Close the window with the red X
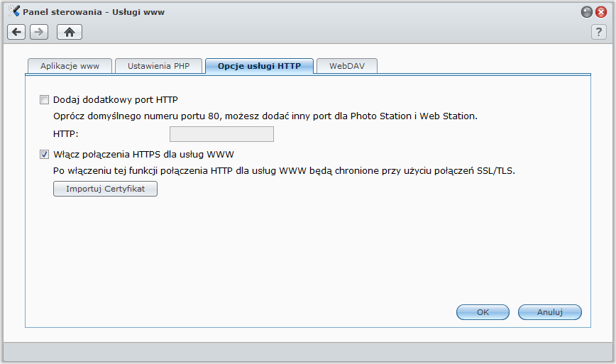Screen dimensions: 616x364 [x=600, y=12]
